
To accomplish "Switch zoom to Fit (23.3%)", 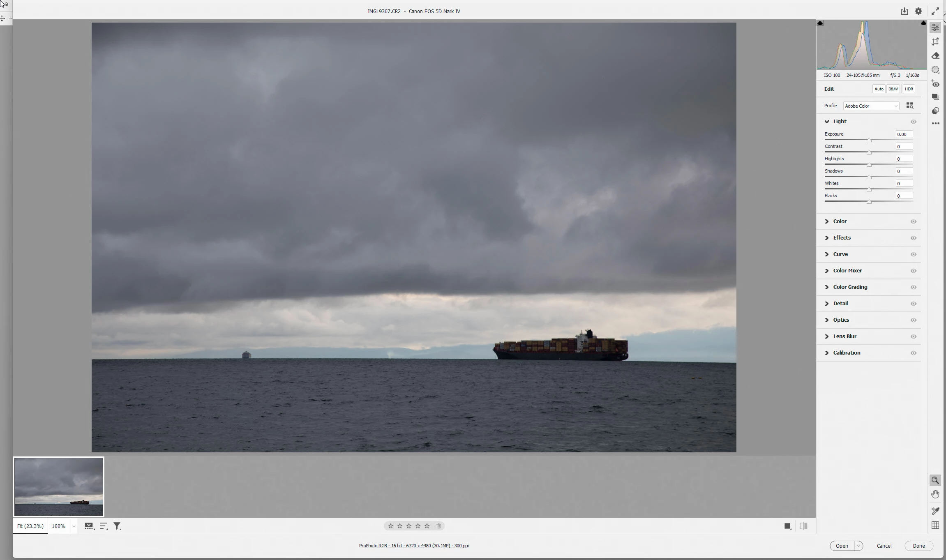I will [30, 526].
